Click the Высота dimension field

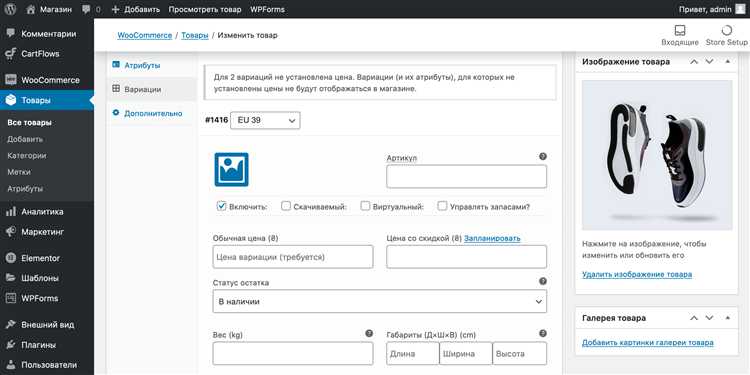click(519, 353)
